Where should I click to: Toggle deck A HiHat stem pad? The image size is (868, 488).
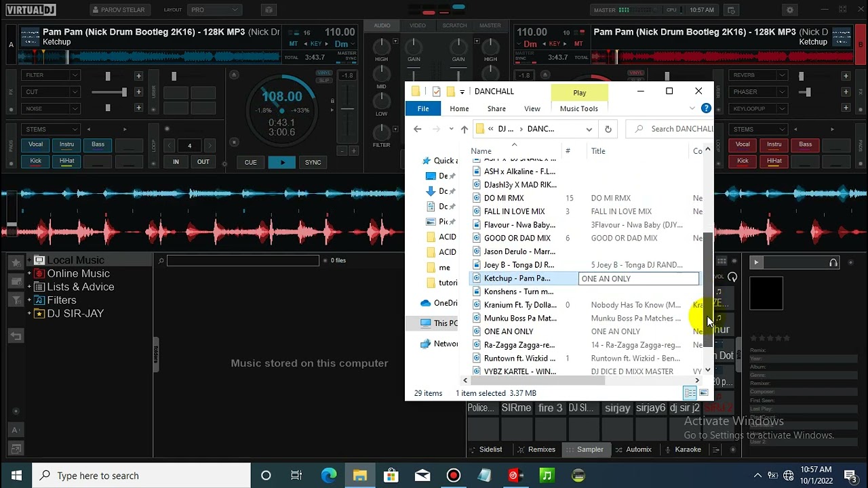pyautogui.click(x=66, y=161)
